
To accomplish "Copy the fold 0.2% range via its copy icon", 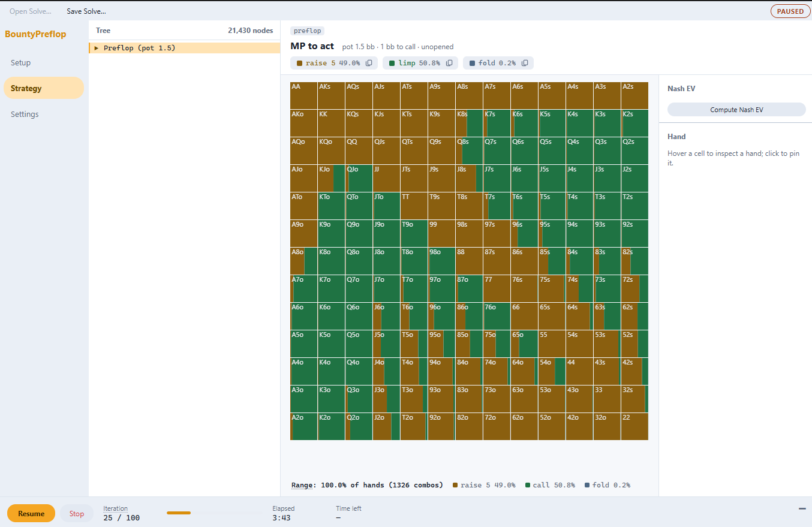I will point(525,63).
